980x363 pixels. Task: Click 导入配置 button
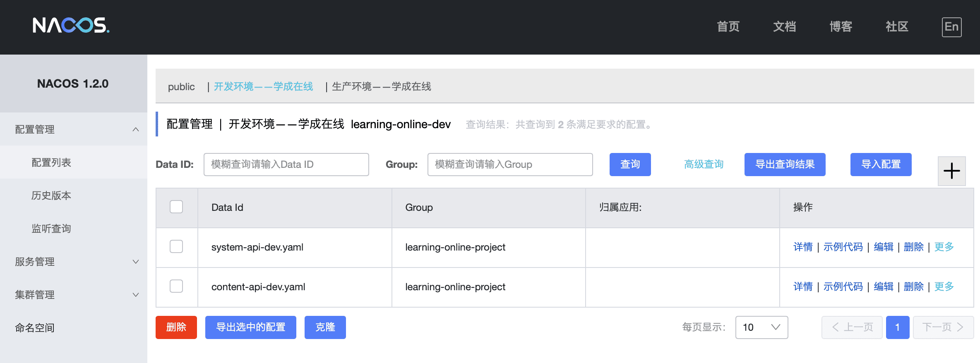881,165
